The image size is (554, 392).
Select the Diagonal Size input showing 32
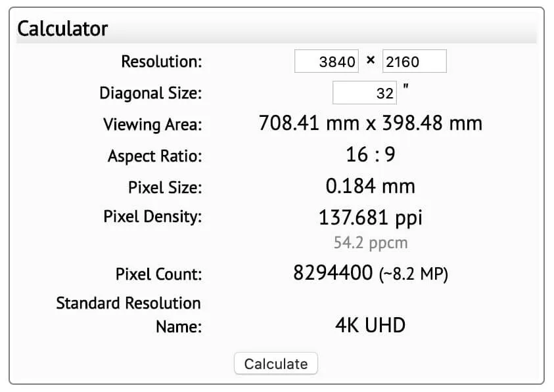coord(365,93)
